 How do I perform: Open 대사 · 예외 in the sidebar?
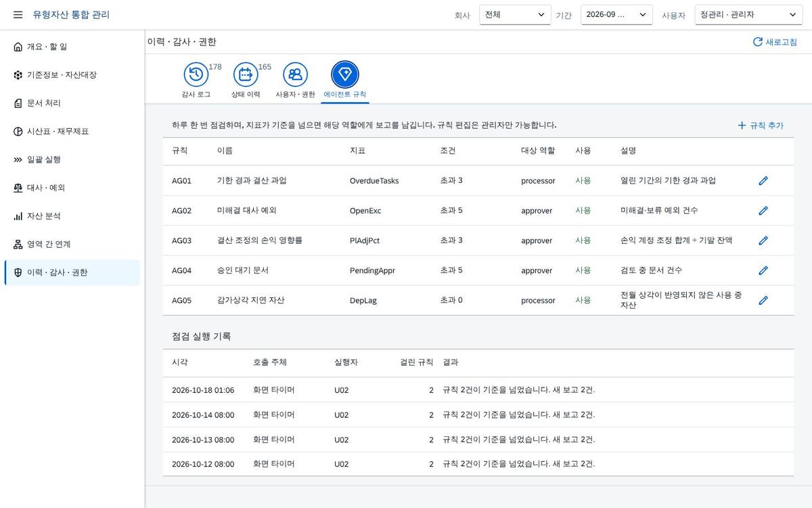pos(46,188)
